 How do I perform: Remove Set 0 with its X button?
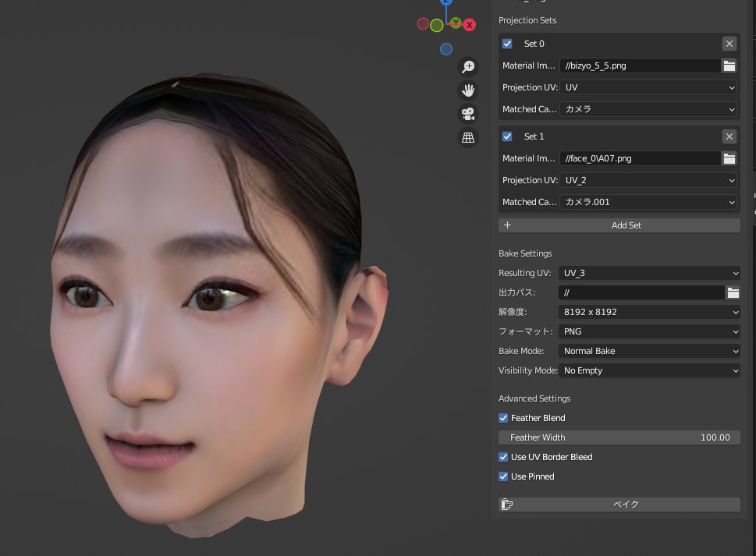(729, 44)
